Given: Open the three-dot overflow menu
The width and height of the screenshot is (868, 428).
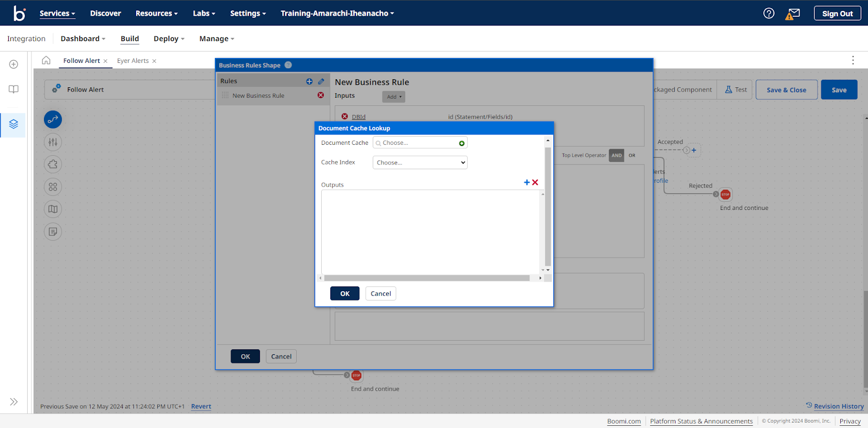Looking at the screenshot, I should [x=853, y=60].
